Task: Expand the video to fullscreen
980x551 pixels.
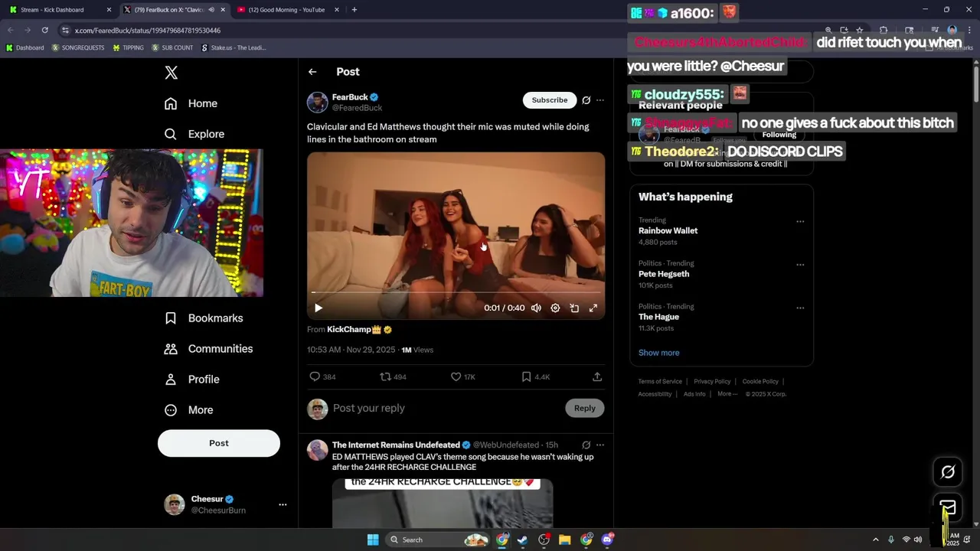Action: tap(593, 308)
